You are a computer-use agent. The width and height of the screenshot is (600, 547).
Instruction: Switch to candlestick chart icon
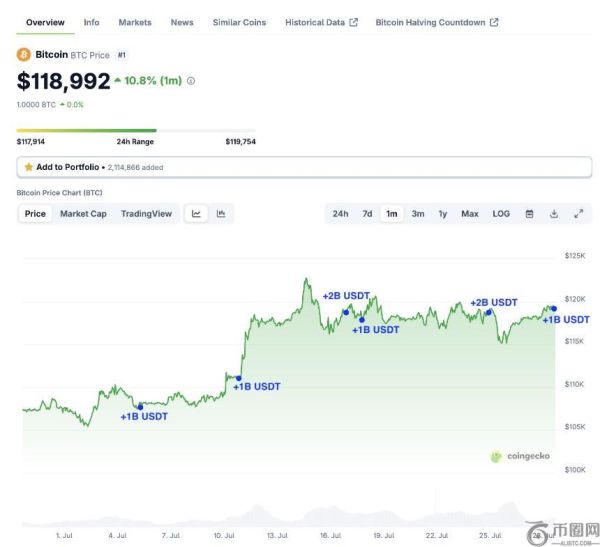click(221, 213)
